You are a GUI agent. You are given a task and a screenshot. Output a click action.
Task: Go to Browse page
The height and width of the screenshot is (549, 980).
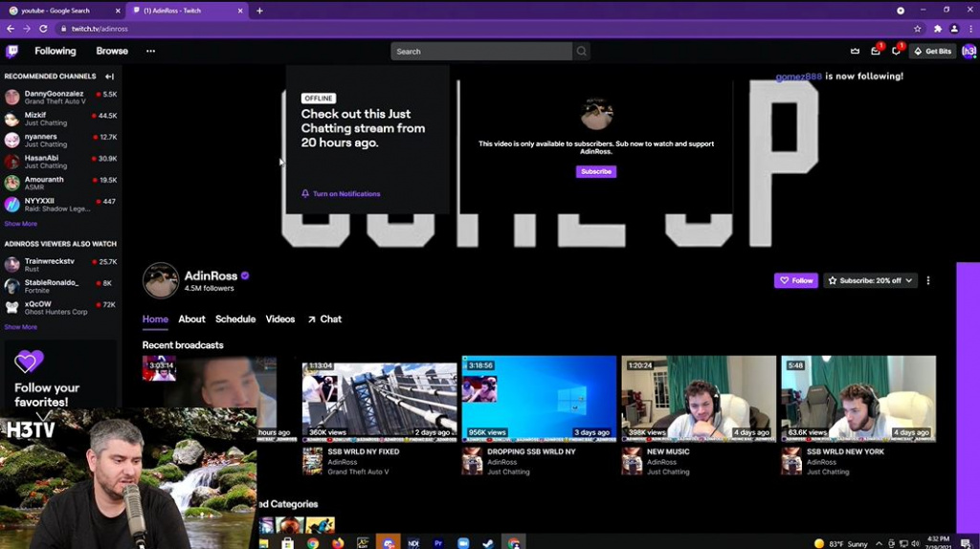tap(112, 52)
